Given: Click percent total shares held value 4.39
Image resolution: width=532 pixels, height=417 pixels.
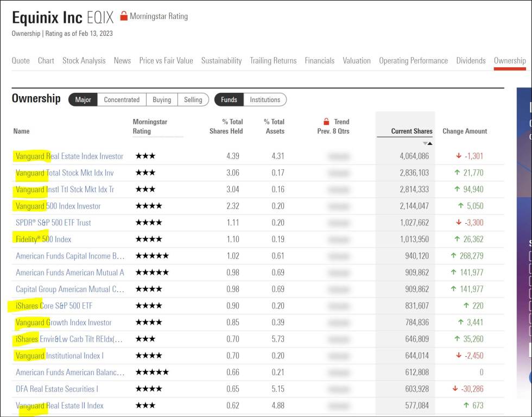Looking at the screenshot, I should (233, 156).
